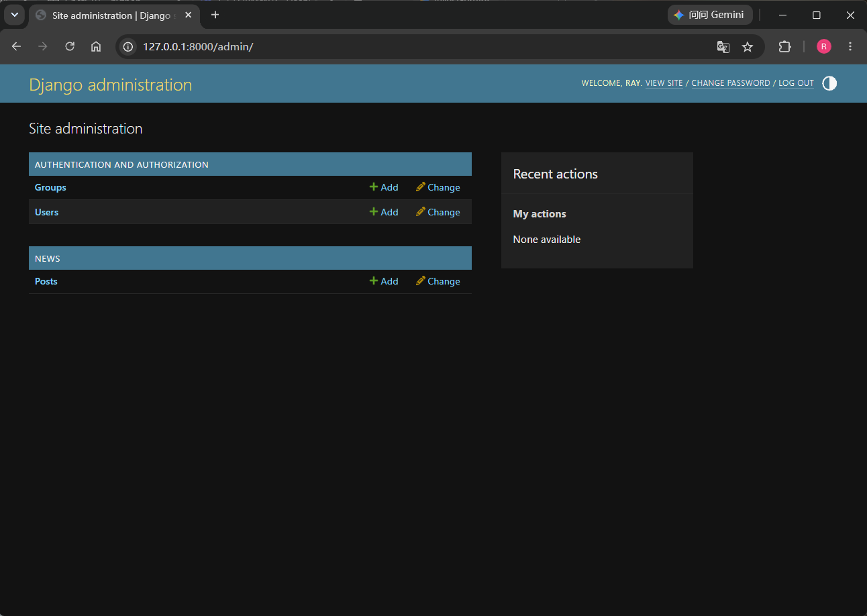Click the 问问 Gemini button
867x616 pixels.
click(x=710, y=15)
